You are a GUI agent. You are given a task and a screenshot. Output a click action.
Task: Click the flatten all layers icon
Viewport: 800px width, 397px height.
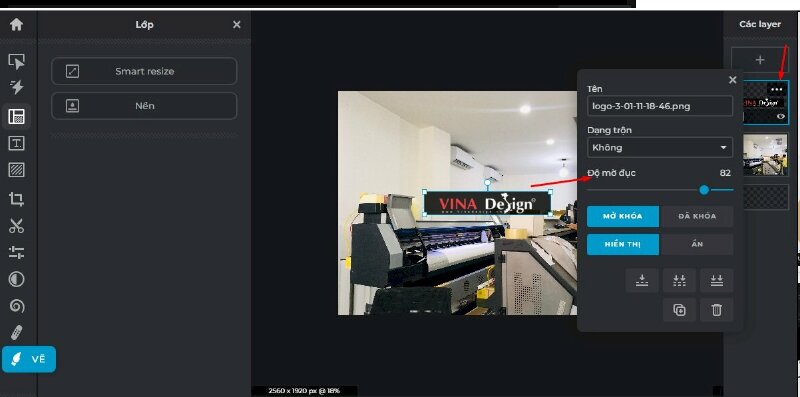pos(716,281)
